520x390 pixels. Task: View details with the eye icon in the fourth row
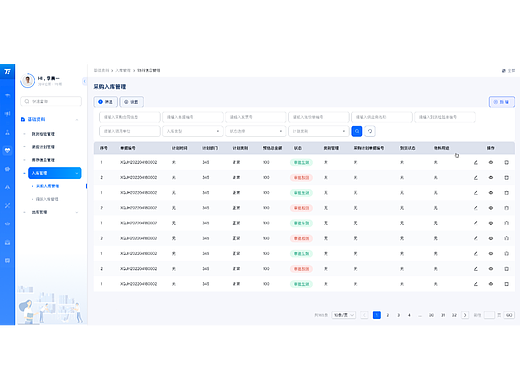point(491,208)
